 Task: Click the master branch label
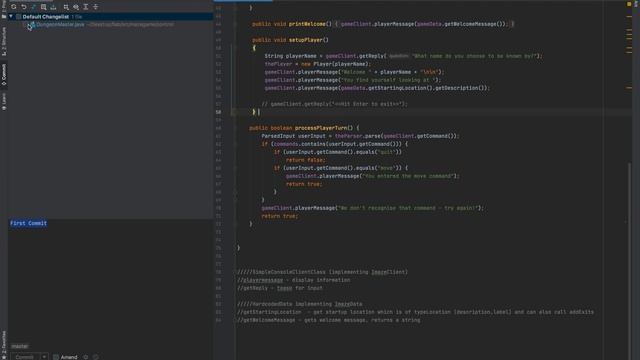coord(20,346)
